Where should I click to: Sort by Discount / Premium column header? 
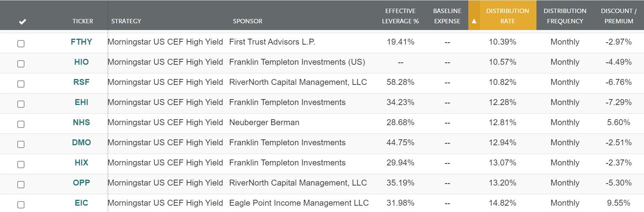click(x=618, y=16)
